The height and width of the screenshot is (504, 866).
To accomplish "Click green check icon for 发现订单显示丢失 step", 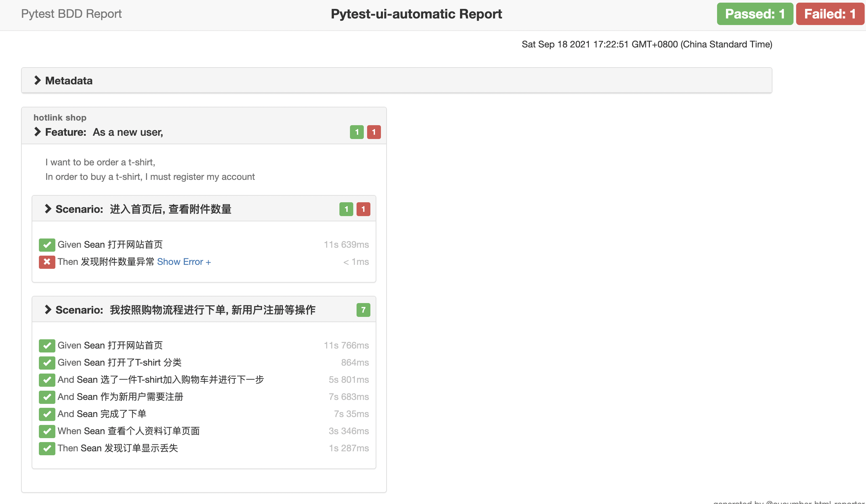I will tap(47, 449).
